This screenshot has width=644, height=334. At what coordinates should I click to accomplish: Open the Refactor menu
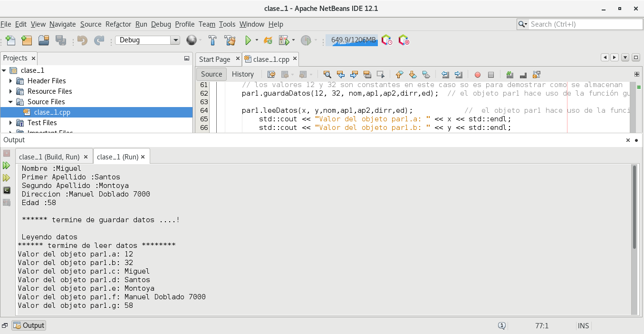(118, 24)
